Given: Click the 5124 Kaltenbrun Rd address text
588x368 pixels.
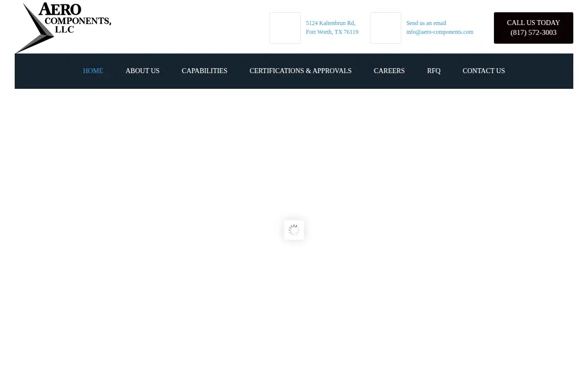Looking at the screenshot, I should click(331, 23).
